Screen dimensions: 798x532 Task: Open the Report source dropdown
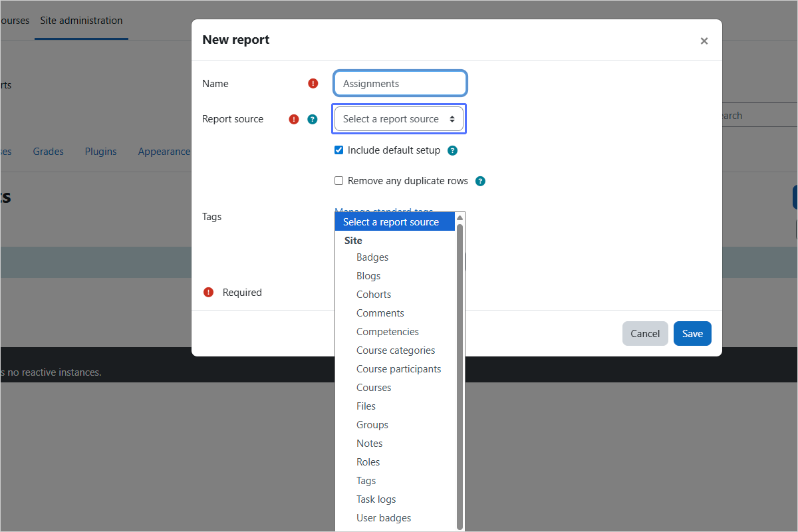coord(399,119)
